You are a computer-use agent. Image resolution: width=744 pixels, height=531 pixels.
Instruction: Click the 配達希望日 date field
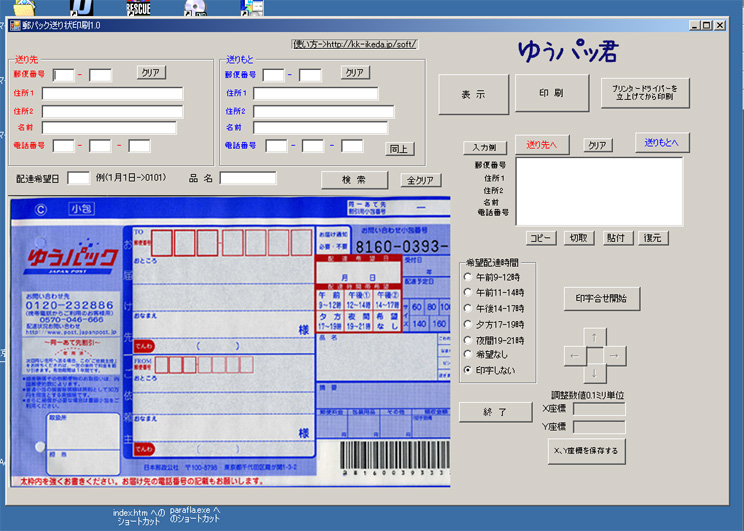[78, 178]
